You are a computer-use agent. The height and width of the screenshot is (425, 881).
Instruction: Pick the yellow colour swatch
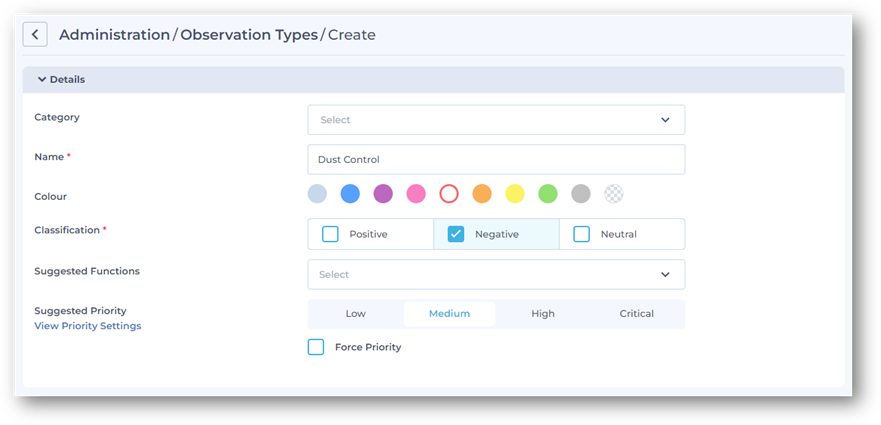[515, 194]
